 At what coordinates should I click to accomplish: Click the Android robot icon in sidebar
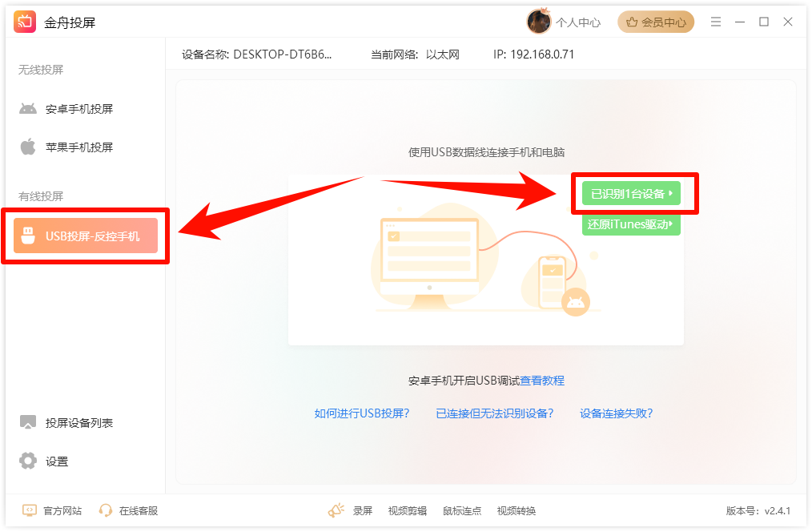point(28,109)
